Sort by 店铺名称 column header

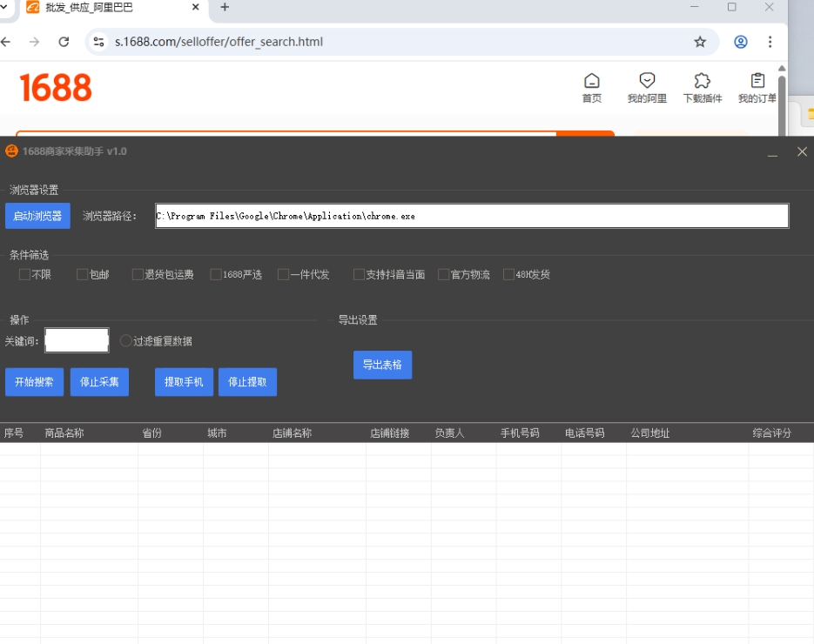point(292,433)
